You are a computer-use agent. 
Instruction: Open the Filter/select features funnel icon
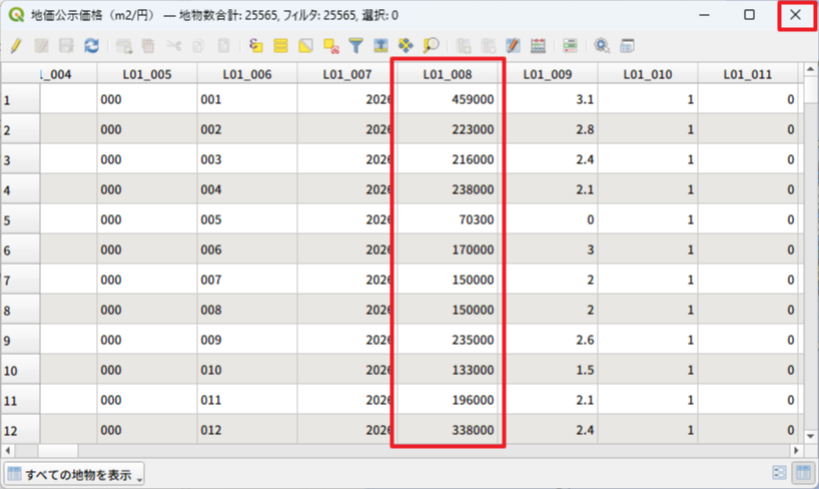coord(356,46)
